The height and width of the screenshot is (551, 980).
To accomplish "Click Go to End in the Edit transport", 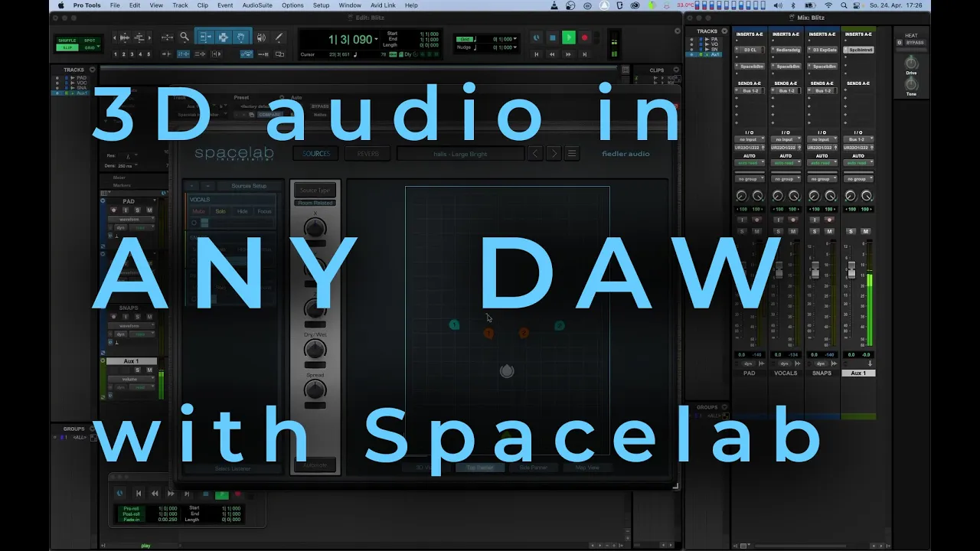I will [584, 54].
